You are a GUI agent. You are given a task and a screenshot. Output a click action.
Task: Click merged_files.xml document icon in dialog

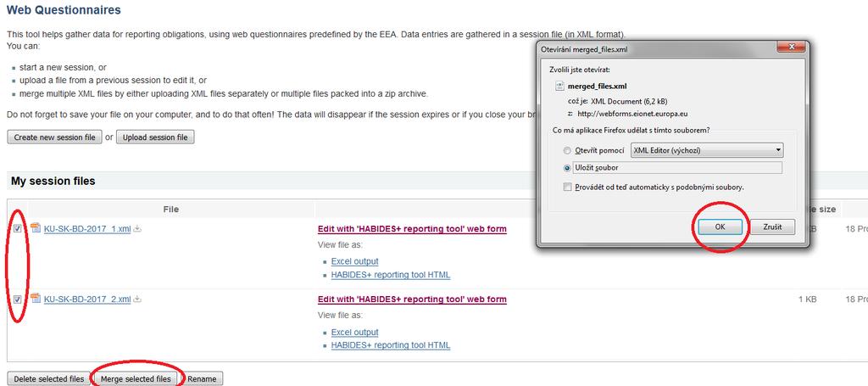point(559,87)
